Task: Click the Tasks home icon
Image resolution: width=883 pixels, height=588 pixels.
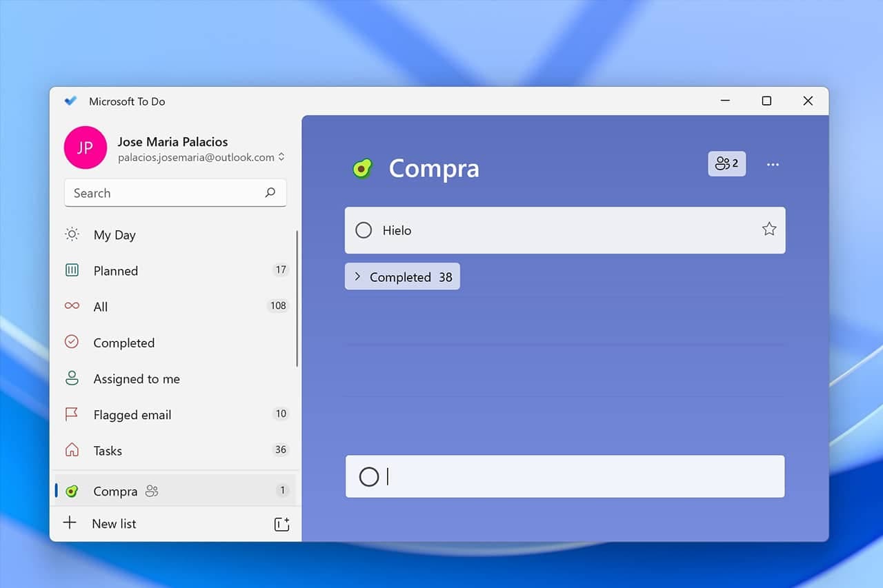Action: (x=72, y=450)
